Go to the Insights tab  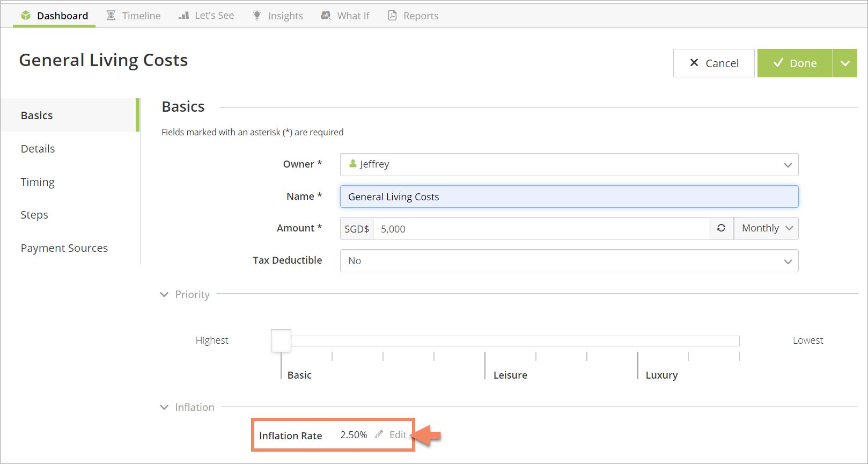point(278,16)
